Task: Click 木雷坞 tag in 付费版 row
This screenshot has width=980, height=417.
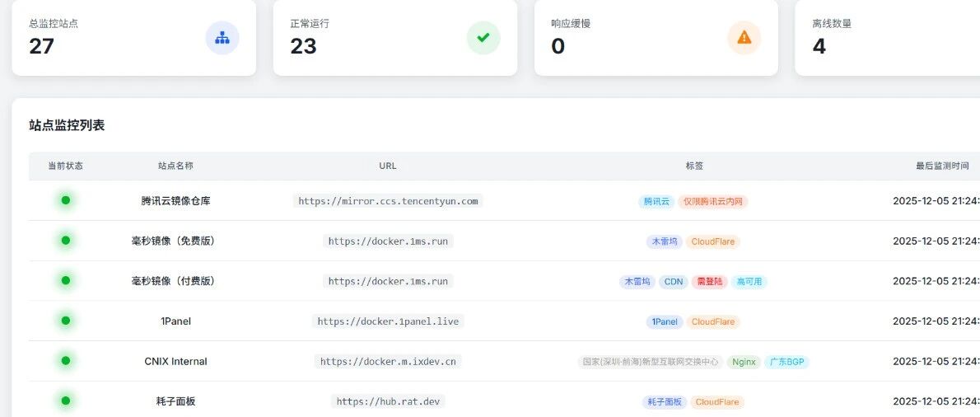Action: click(x=637, y=281)
